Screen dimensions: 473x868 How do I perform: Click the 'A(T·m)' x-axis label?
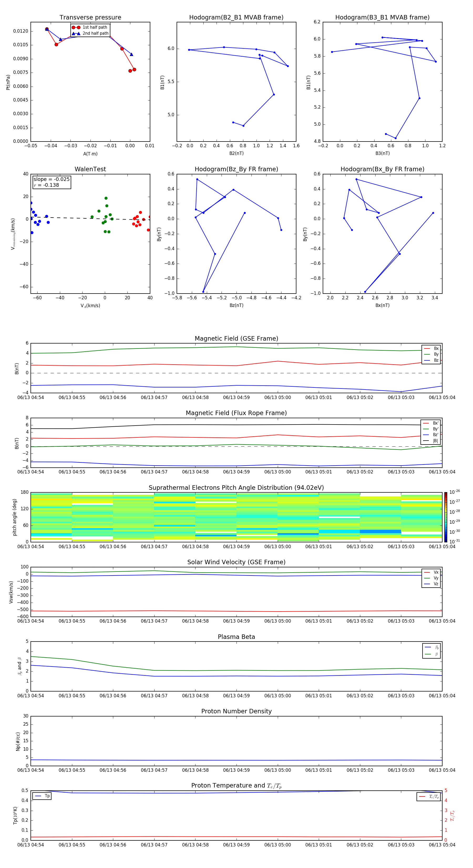90,154
